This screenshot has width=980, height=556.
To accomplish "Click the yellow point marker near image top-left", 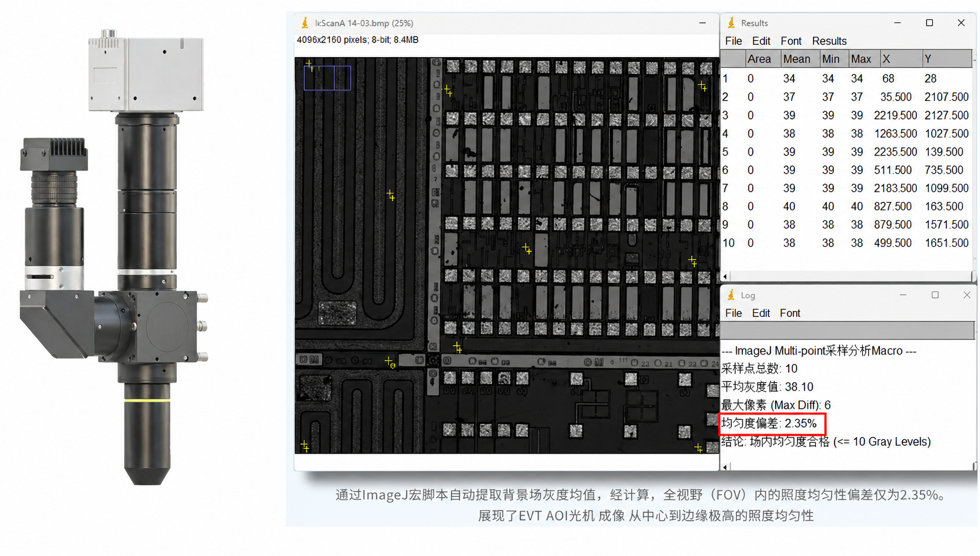I will [310, 64].
